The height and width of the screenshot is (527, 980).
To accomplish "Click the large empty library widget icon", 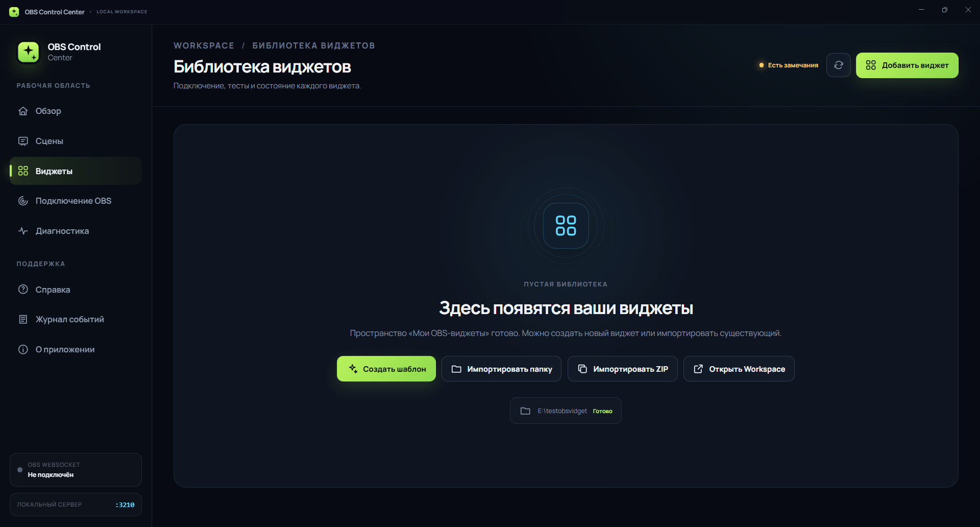I will pos(566,225).
